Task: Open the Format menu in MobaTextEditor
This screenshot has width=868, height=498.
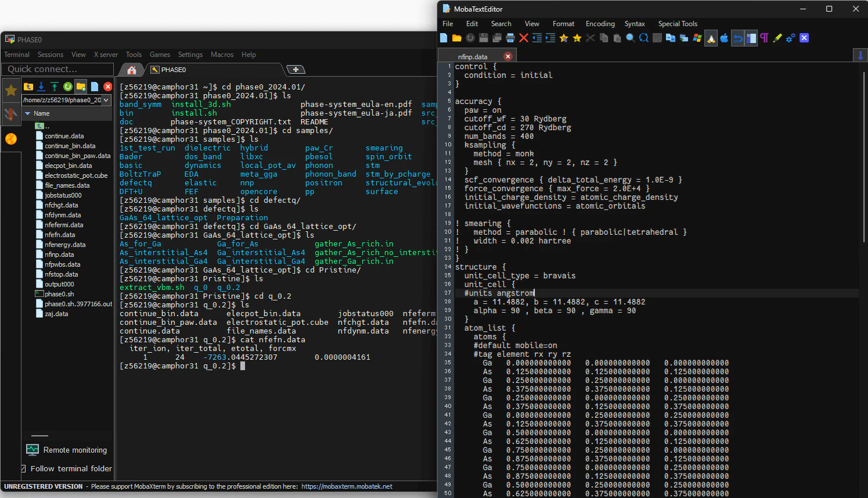Action: click(x=563, y=24)
